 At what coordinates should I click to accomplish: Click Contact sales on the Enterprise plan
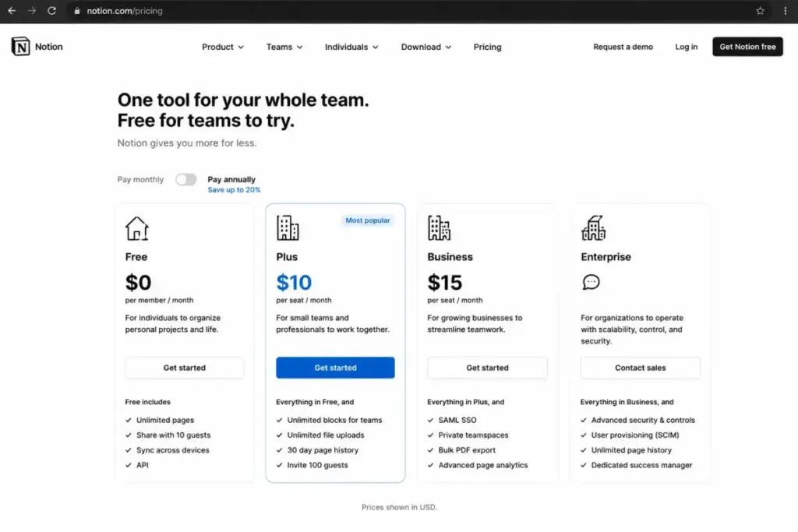641,368
